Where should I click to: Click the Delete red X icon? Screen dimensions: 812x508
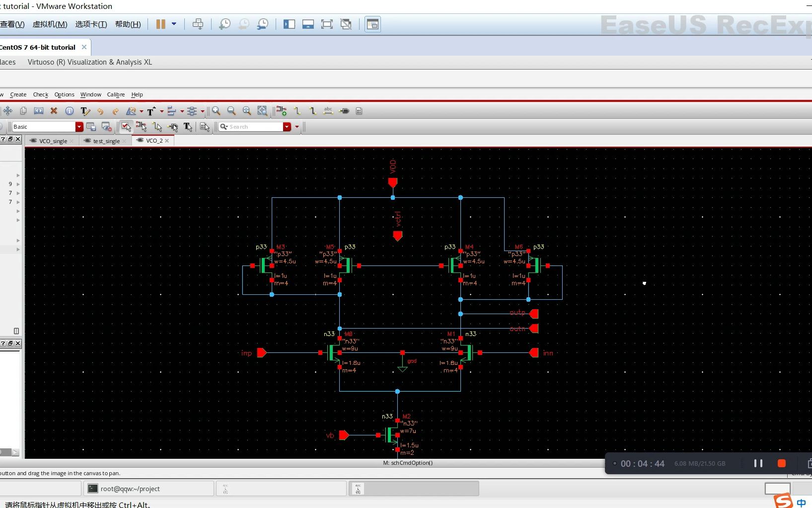point(54,111)
